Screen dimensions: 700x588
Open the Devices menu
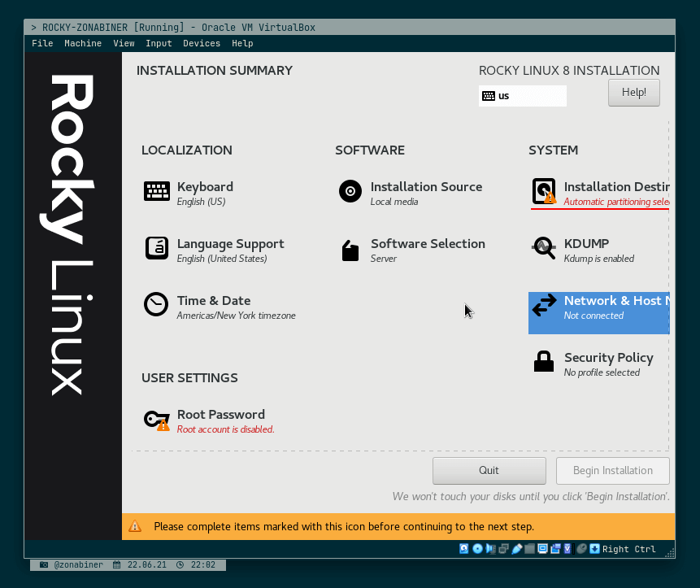(202, 43)
